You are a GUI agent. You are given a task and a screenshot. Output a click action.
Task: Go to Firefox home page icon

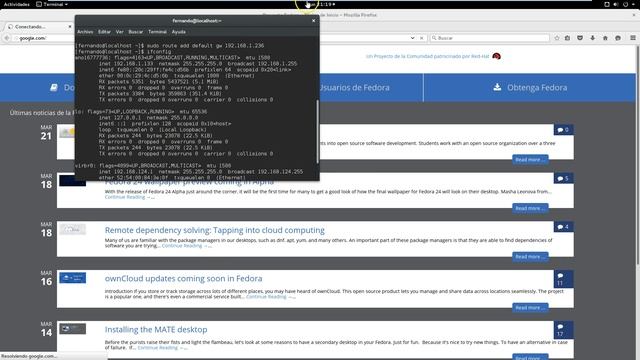[x=605, y=38]
